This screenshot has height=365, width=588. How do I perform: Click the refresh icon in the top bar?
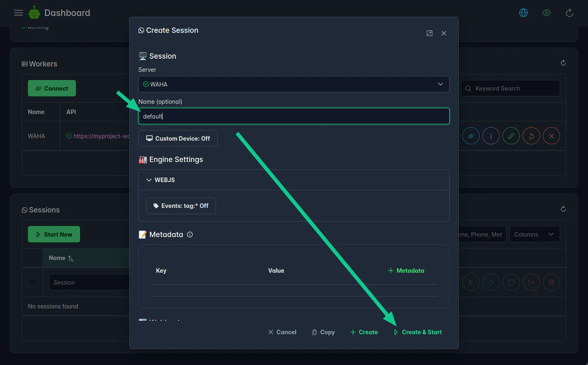click(x=570, y=13)
